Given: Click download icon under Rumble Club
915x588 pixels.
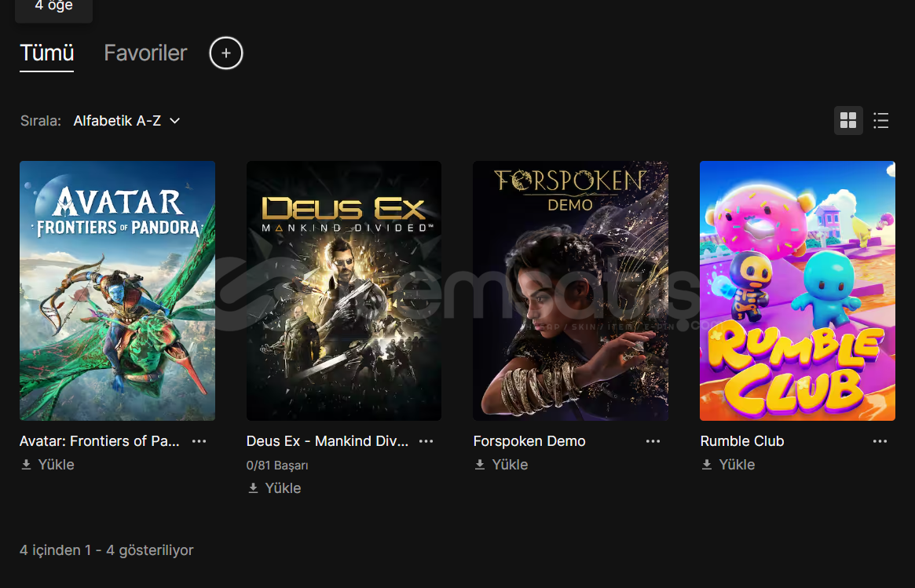Looking at the screenshot, I should (707, 464).
